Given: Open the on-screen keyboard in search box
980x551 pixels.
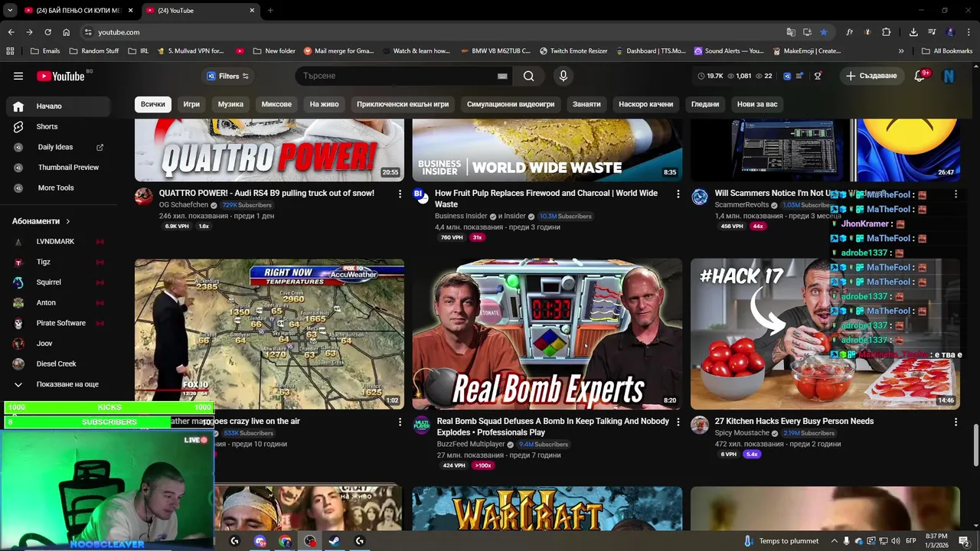Looking at the screenshot, I should pos(502,76).
